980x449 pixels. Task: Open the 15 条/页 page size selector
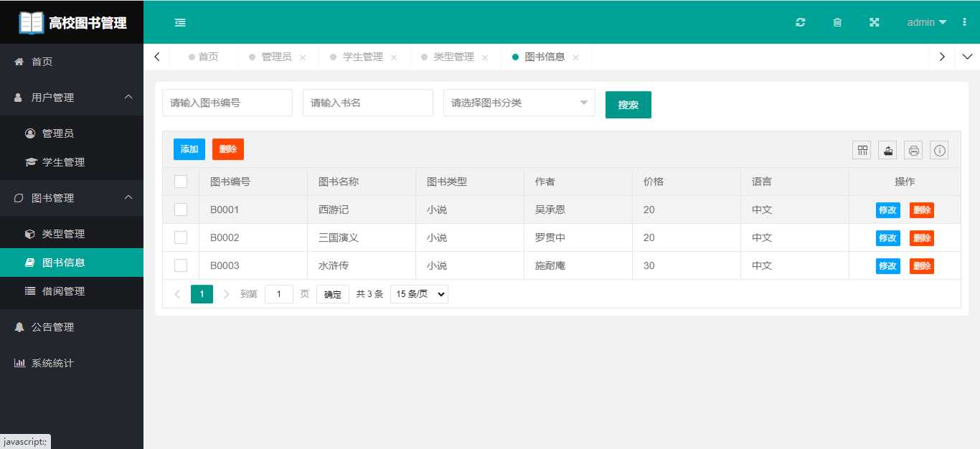[419, 294]
